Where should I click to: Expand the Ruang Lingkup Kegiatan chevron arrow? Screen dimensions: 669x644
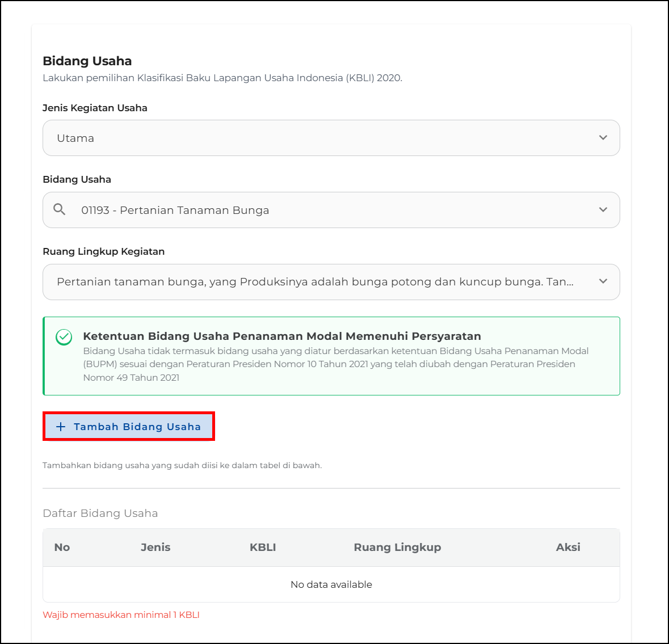(603, 281)
